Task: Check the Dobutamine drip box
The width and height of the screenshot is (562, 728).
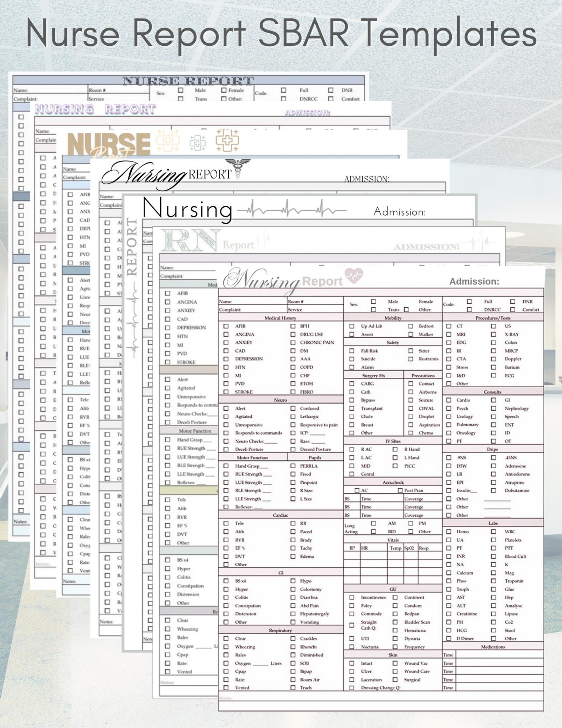Action: click(493, 490)
